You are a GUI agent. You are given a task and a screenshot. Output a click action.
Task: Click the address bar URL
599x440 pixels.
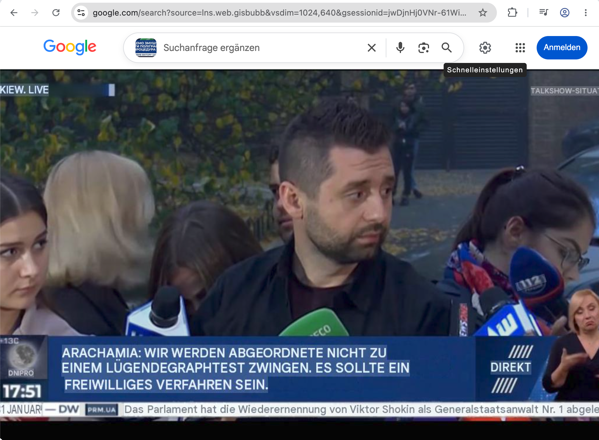click(279, 13)
